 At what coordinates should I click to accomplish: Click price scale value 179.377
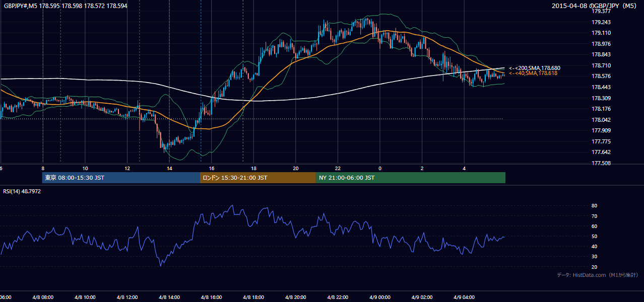pyautogui.click(x=601, y=11)
